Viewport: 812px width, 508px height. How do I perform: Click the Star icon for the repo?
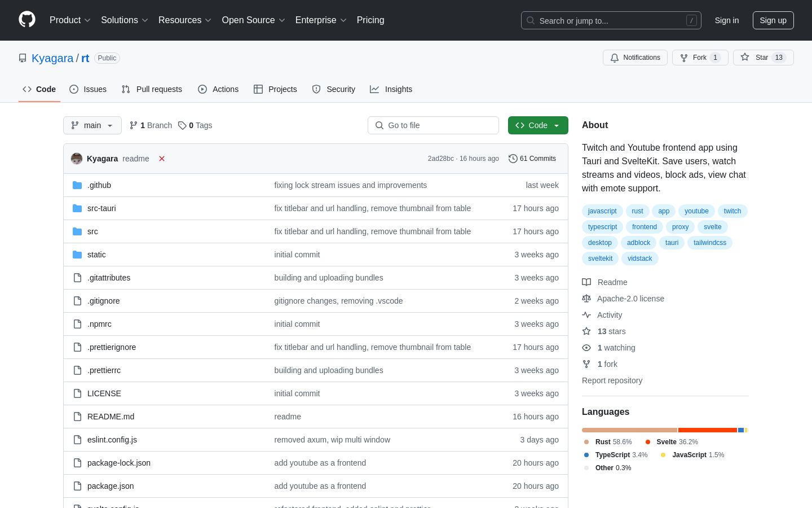coord(745,57)
